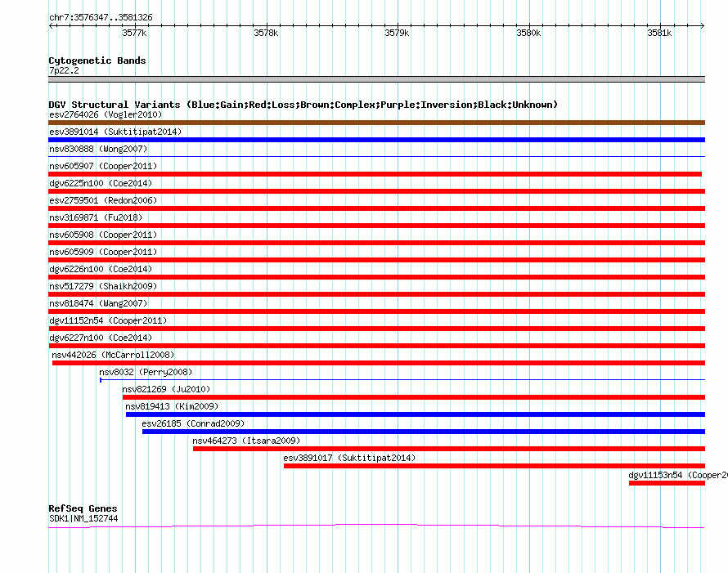Select nsv605908 (Cooper2011) variant label
The height and width of the screenshot is (573, 728).
pyautogui.click(x=103, y=235)
